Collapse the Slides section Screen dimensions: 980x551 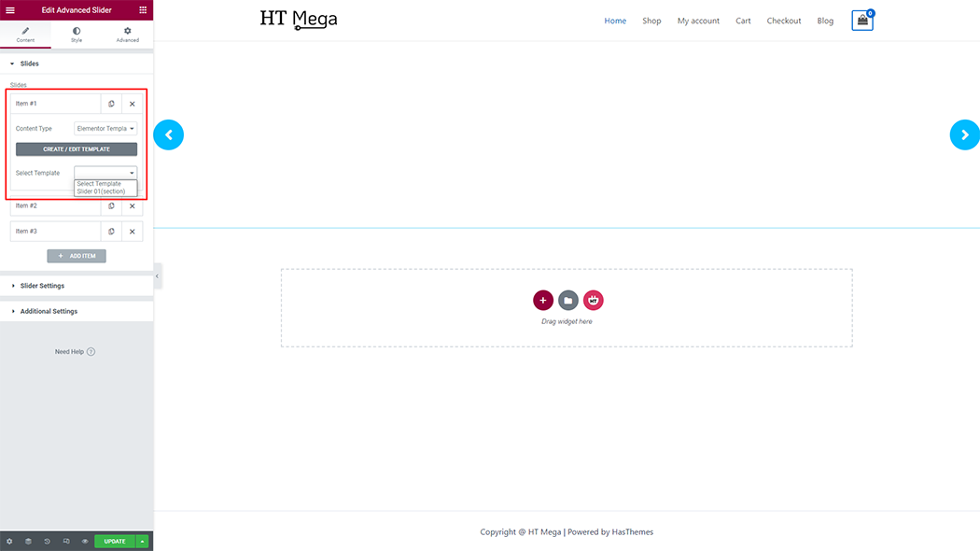[x=77, y=64]
